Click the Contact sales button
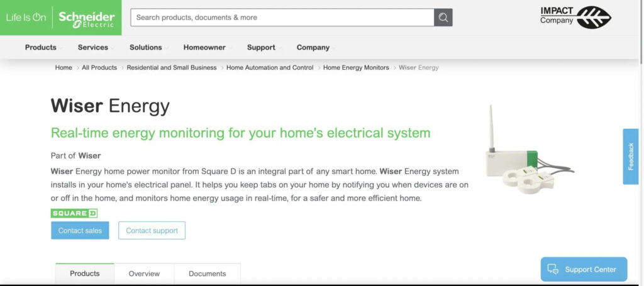Viewport: 644px width, 286px height. [x=80, y=231]
